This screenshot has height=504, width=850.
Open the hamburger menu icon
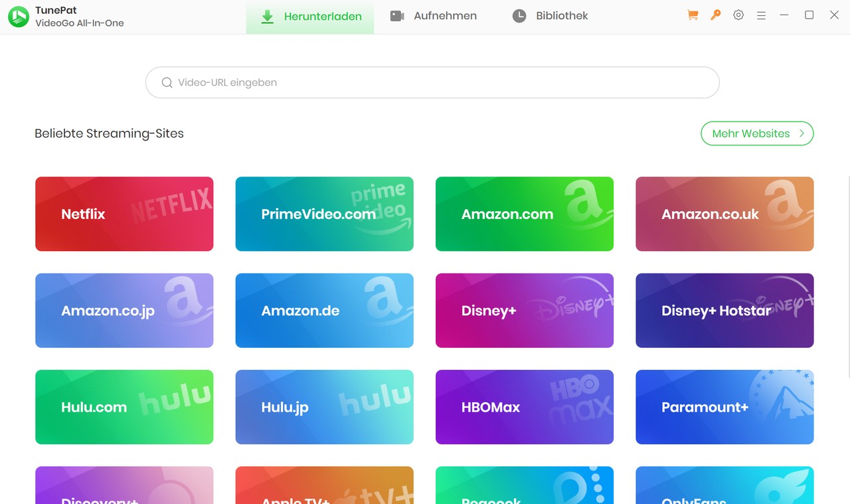tap(761, 15)
